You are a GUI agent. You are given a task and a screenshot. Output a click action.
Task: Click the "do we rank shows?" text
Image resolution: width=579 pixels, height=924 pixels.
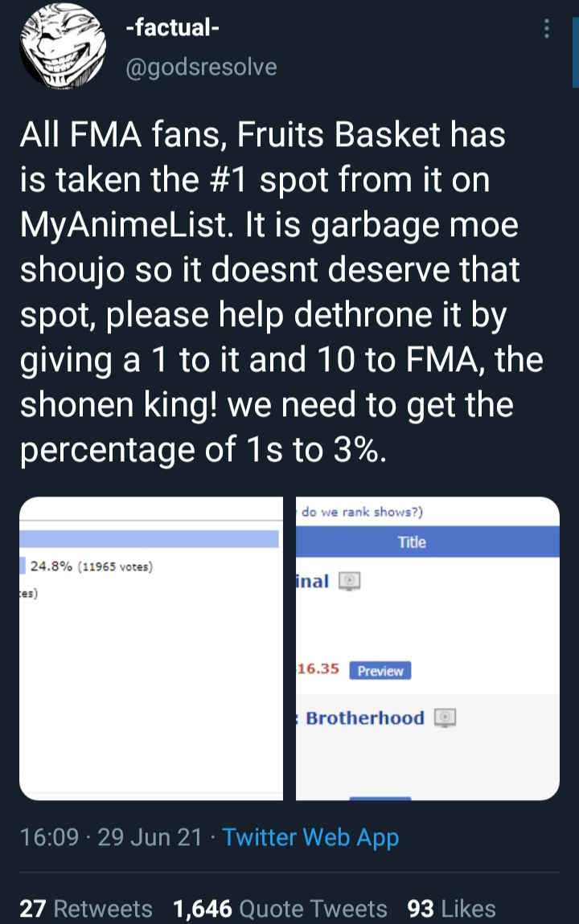[362, 512]
